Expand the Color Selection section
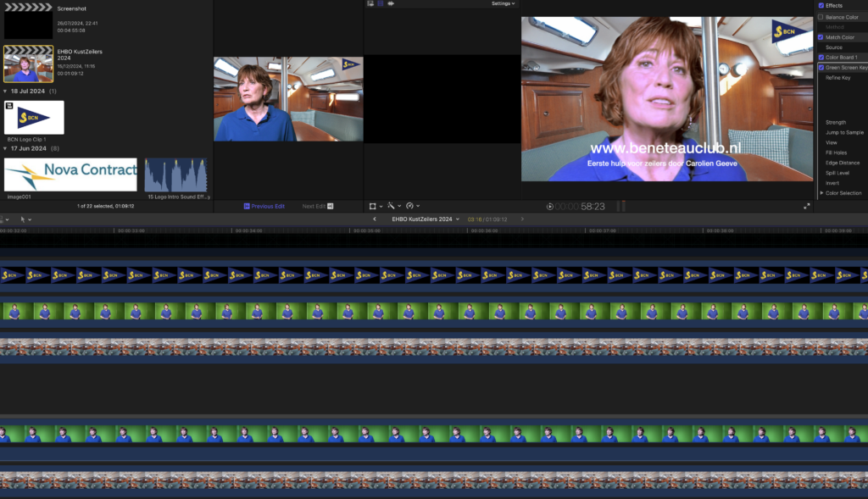Screen dimensions: 868x499 point(821,193)
